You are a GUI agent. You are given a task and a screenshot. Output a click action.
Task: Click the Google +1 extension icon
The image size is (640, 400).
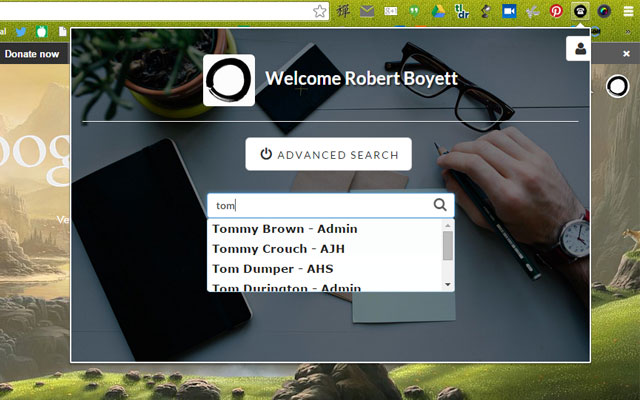click(391, 11)
